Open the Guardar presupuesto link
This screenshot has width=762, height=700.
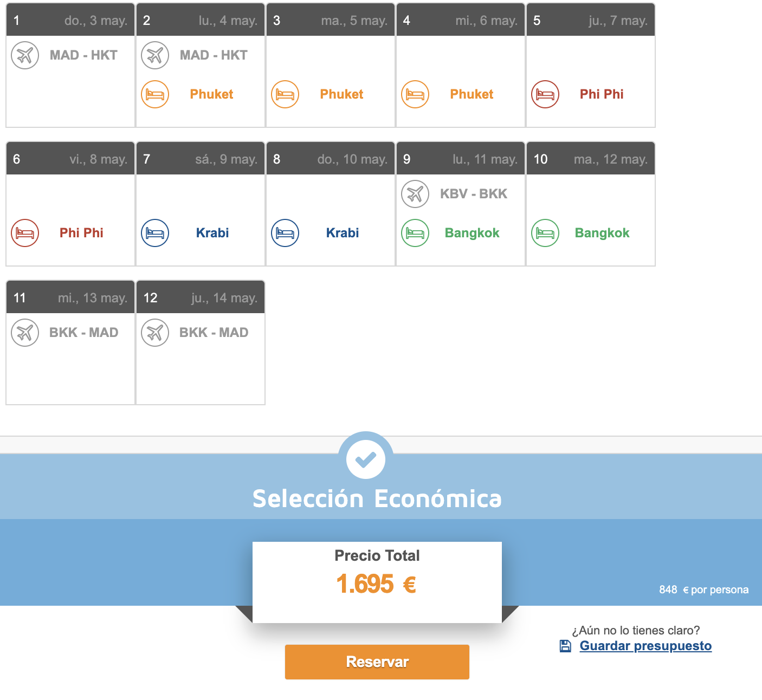click(645, 646)
